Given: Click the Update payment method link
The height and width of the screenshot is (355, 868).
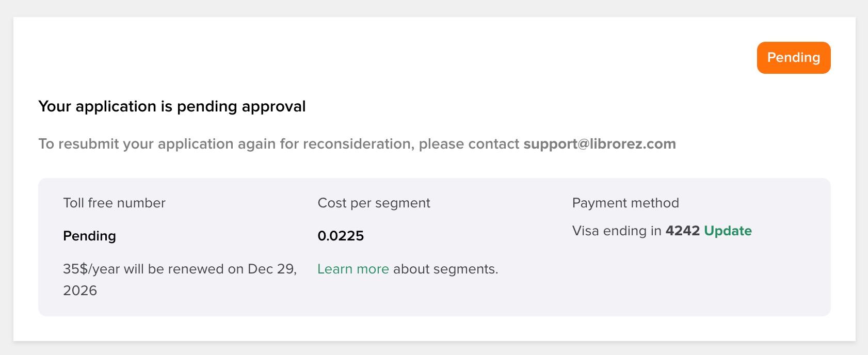Looking at the screenshot, I should pyautogui.click(x=728, y=231).
